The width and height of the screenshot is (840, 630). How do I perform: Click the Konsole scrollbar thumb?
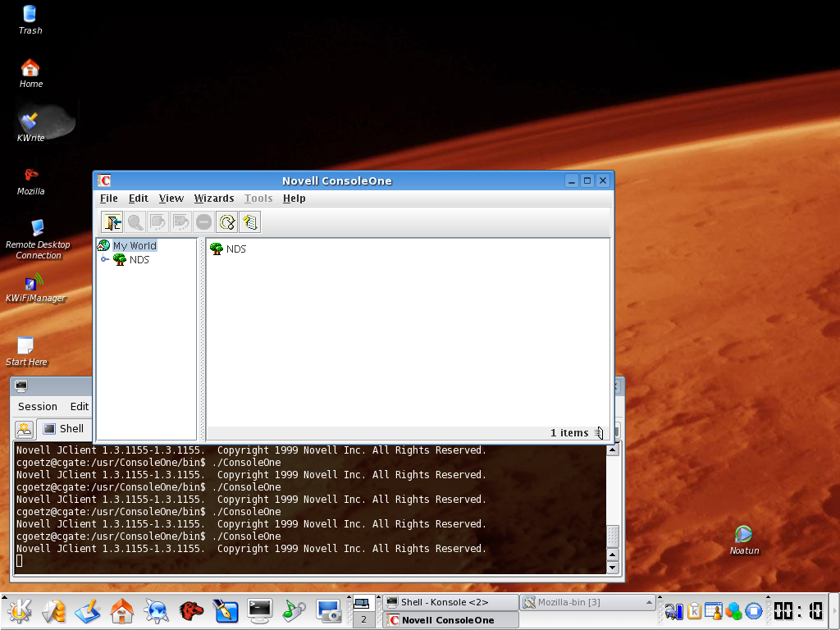point(613,536)
